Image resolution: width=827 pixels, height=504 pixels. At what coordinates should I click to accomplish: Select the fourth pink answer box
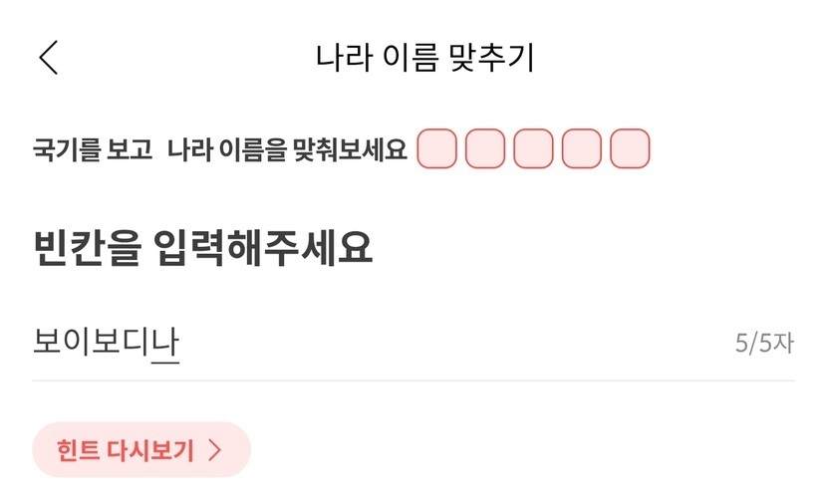point(582,149)
